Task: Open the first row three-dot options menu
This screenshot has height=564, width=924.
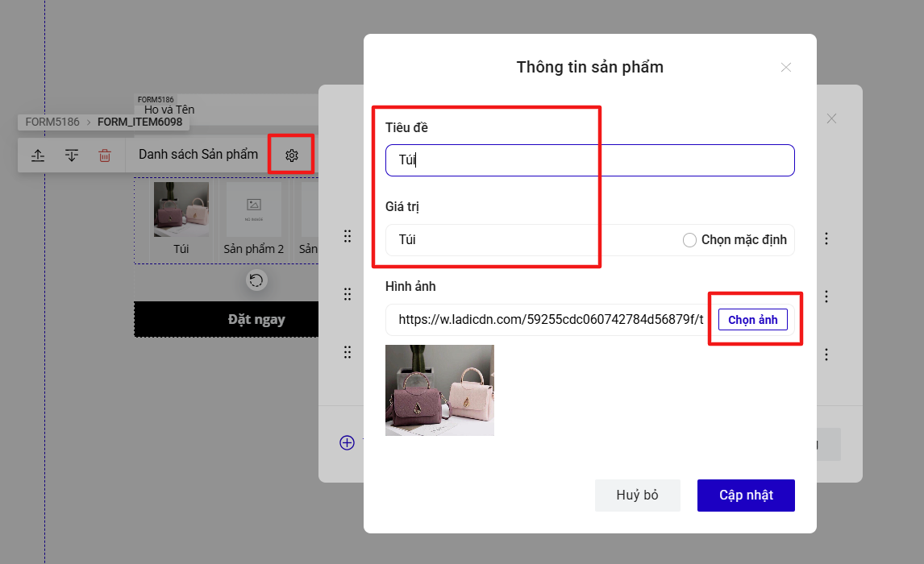Action: click(x=826, y=238)
